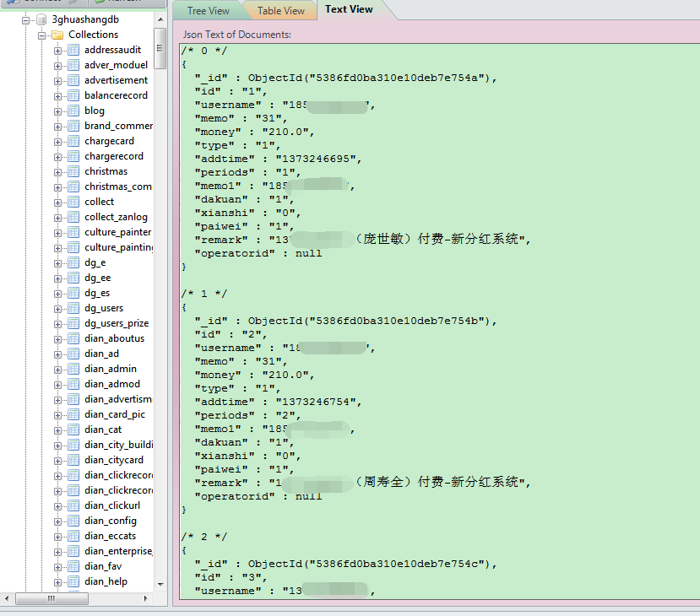Click the dg_e table icon
The height and width of the screenshot is (616, 700).
(73, 262)
